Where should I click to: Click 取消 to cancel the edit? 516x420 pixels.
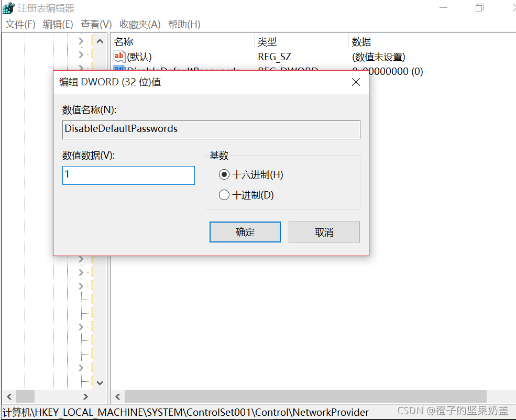tap(324, 232)
